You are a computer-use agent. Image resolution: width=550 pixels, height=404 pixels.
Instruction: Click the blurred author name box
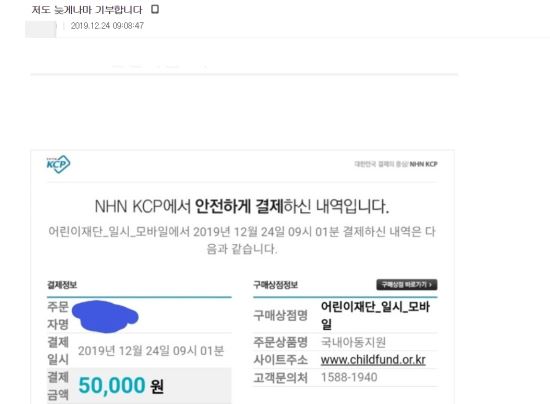tap(41, 29)
